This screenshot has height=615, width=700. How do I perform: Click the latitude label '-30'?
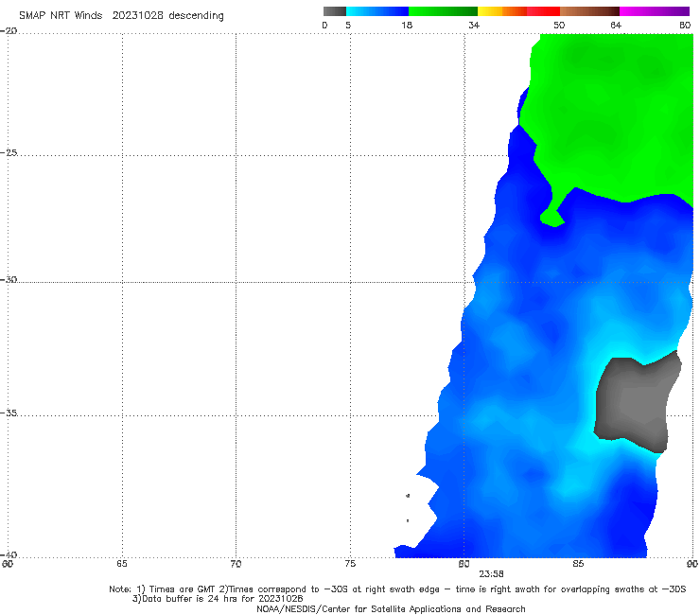coord(9,279)
